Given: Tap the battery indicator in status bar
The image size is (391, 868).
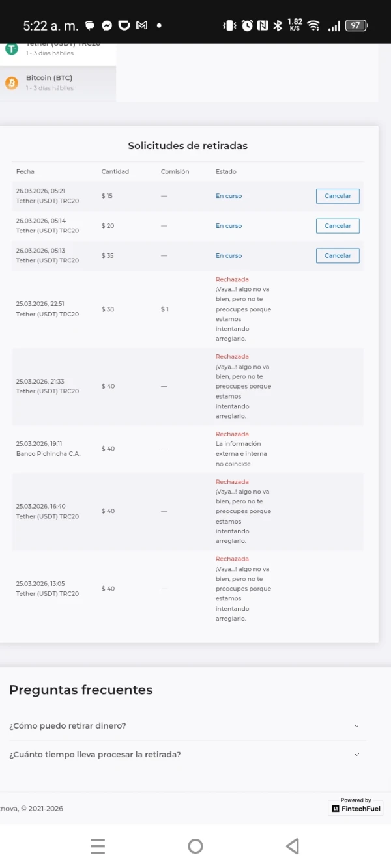Looking at the screenshot, I should click(x=356, y=26).
